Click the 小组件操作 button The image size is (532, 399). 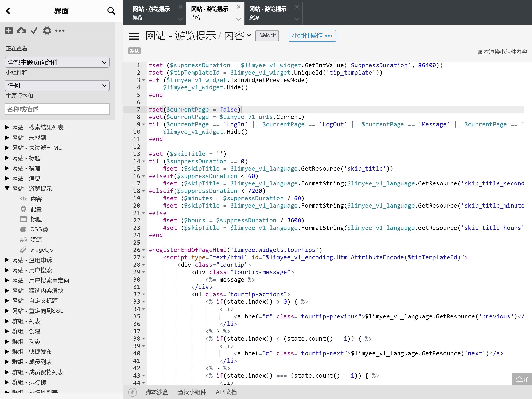pos(312,36)
